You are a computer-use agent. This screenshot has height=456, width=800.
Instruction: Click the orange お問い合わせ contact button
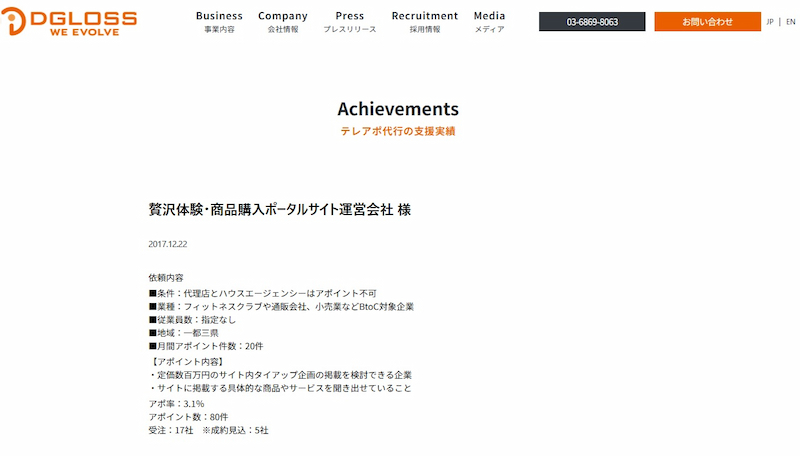click(x=707, y=22)
